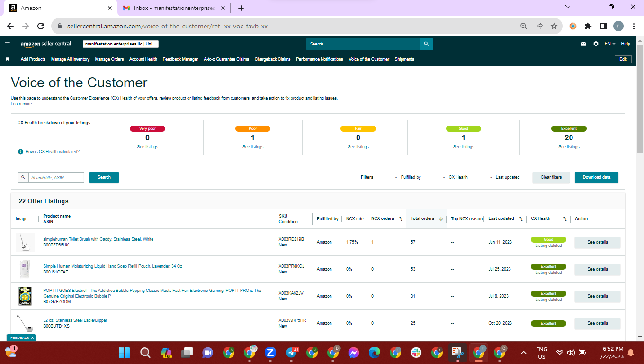Open the browser extensions puzzle icon

[588, 26]
